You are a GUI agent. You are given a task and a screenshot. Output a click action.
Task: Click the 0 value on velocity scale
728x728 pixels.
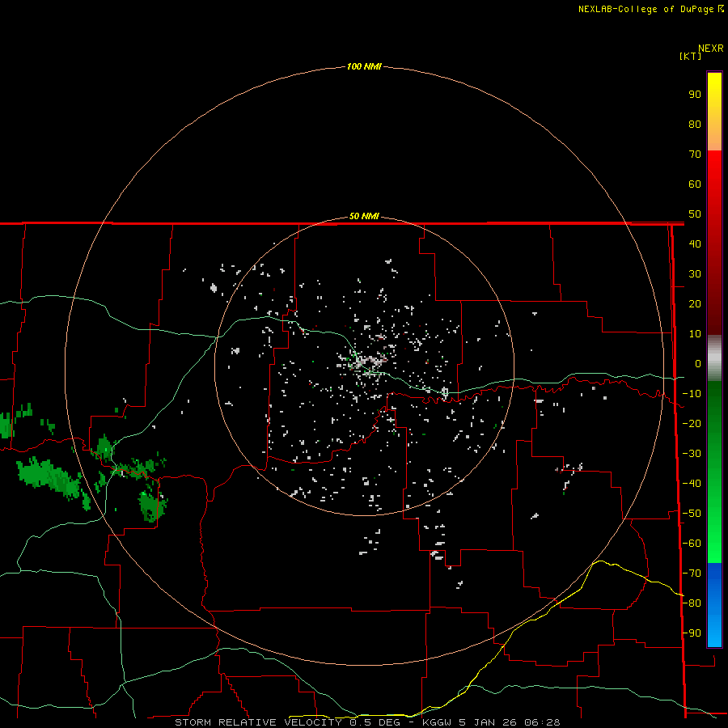point(698,363)
